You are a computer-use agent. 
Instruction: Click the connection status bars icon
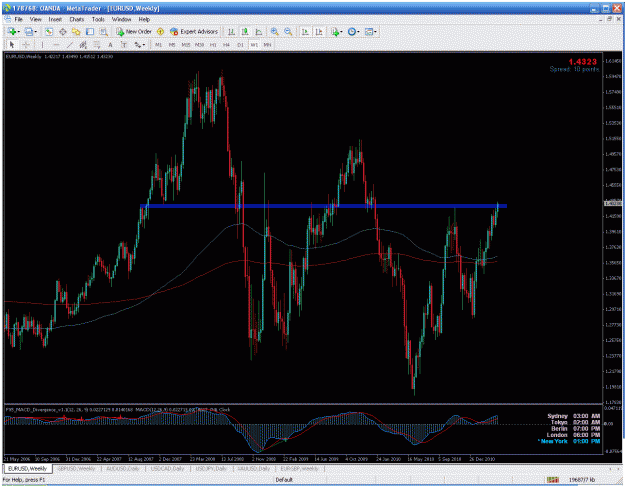click(x=552, y=480)
